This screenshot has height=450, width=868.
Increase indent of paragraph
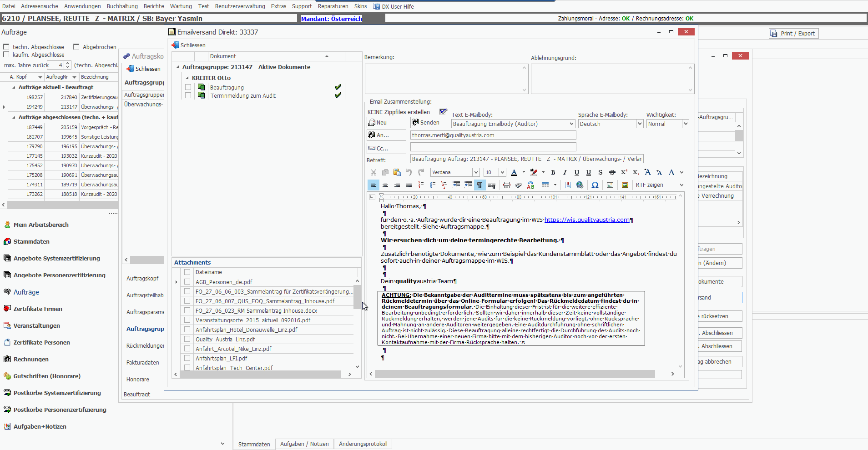pyautogui.click(x=468, y=185)
